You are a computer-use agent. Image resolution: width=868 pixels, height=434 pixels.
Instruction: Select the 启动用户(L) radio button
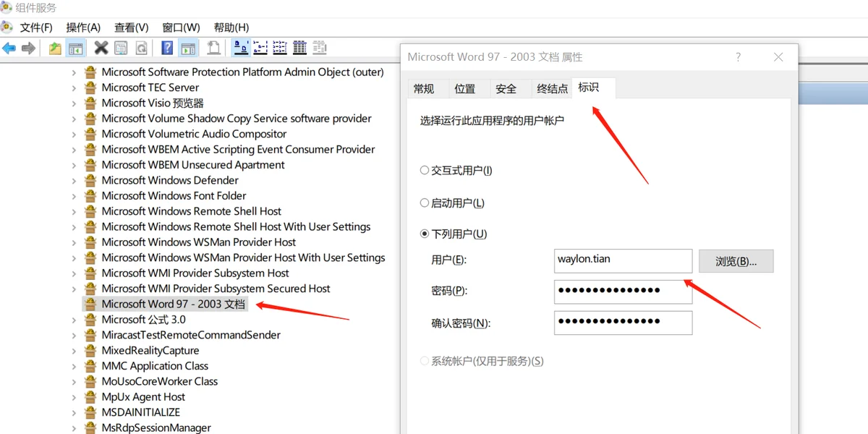coord(425,203)
